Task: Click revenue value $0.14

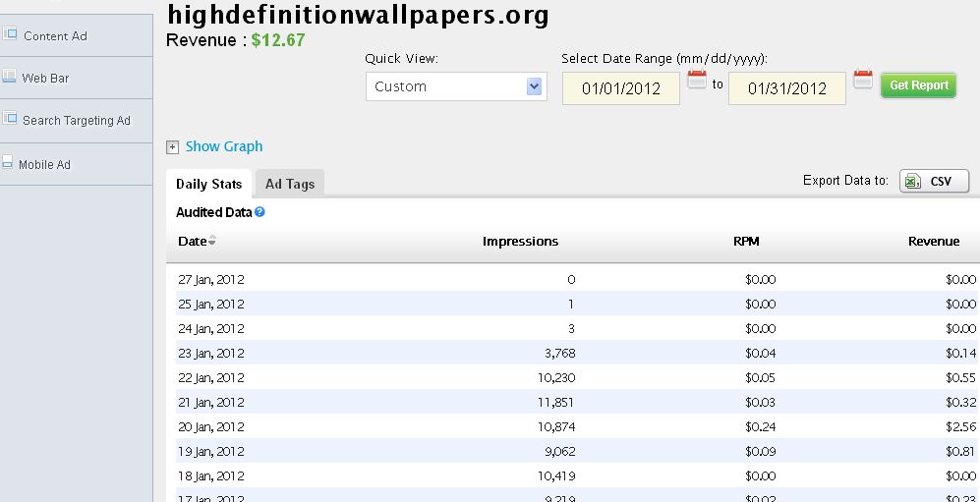Action: coord(961,354)
